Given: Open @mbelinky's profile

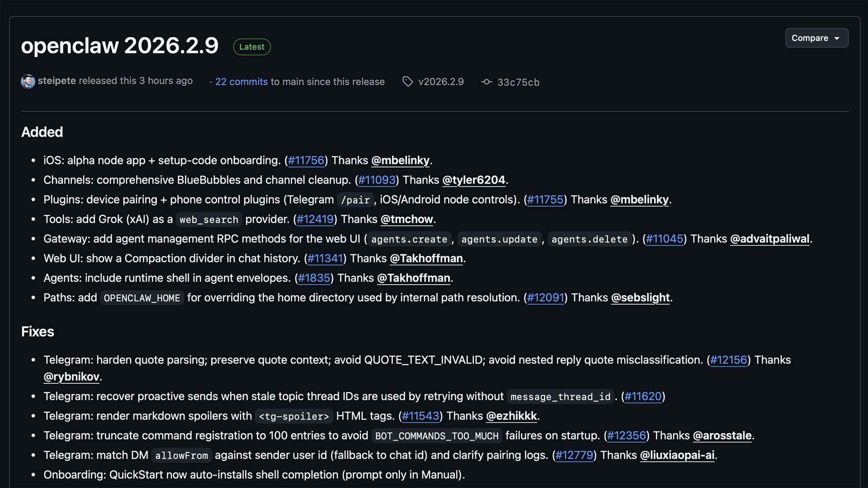Looking at the screenshot, I should click(x=400, y=161).
